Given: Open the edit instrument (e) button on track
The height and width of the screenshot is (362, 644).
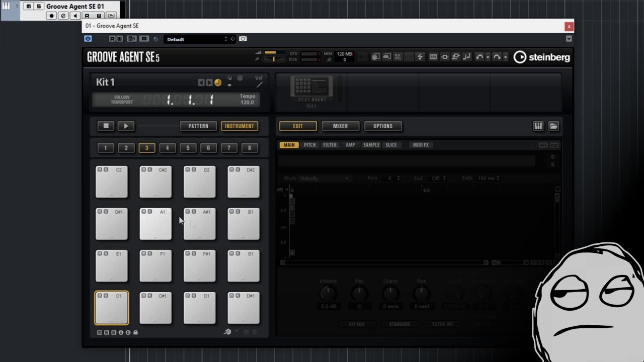Looking at the screenshot, I should 63,16.
